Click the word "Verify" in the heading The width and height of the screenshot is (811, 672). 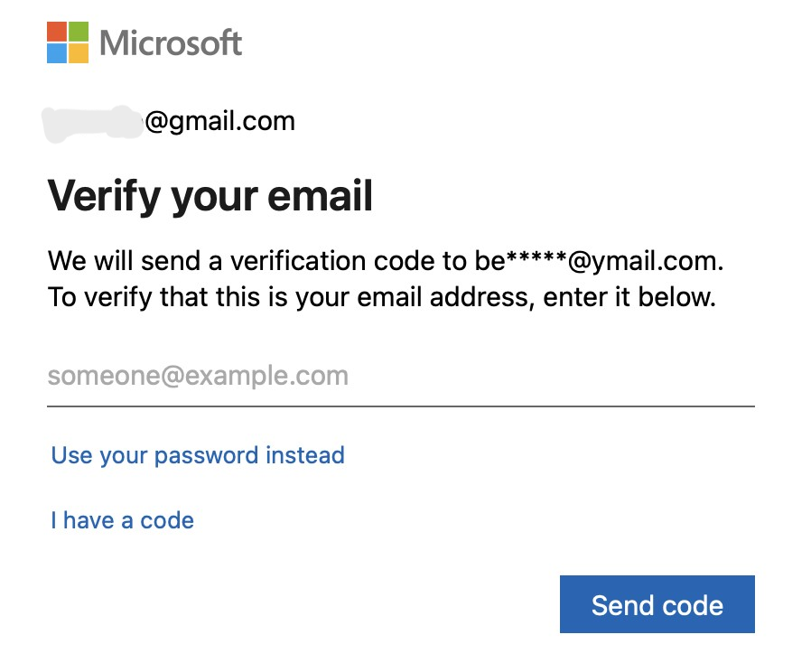[99, 195]
